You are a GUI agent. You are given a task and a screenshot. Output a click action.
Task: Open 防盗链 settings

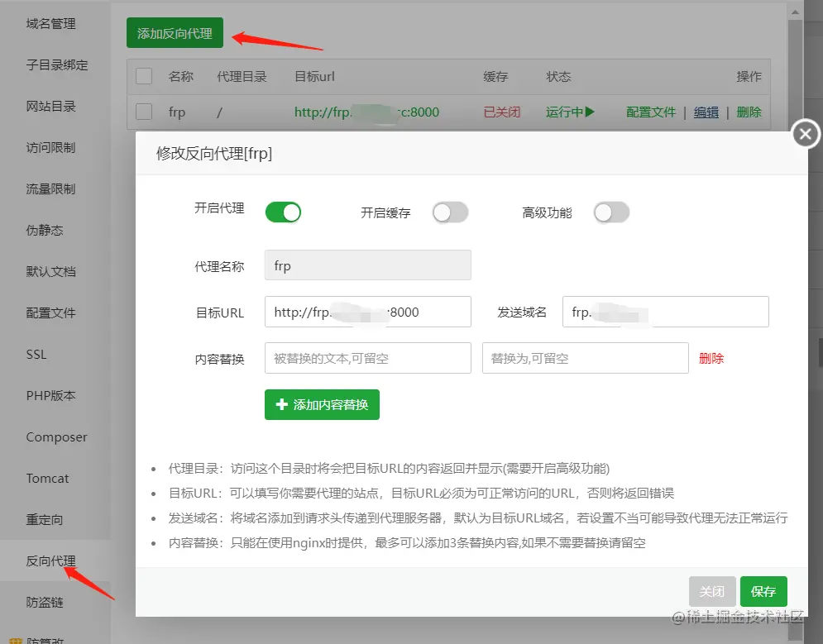45,602
